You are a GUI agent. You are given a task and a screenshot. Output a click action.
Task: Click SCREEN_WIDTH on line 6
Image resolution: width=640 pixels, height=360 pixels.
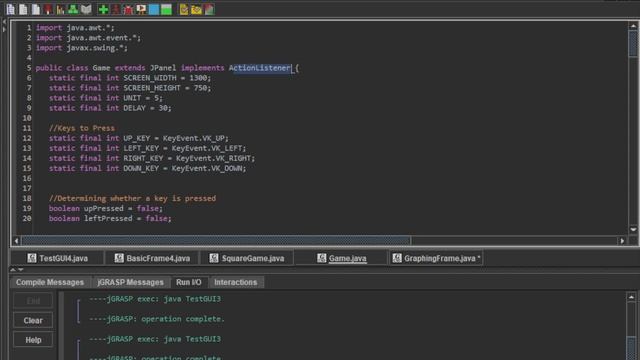150,78
